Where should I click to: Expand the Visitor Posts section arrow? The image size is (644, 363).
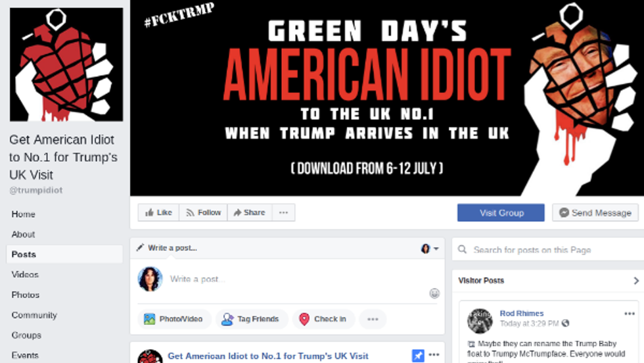coord(636,281)
